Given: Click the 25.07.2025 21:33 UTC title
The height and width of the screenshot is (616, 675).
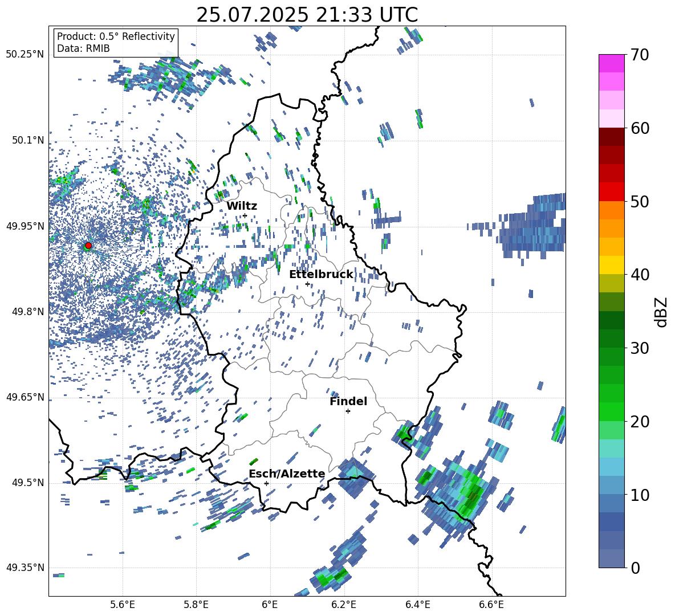Looking at the screenshot, I should point(307,15).
